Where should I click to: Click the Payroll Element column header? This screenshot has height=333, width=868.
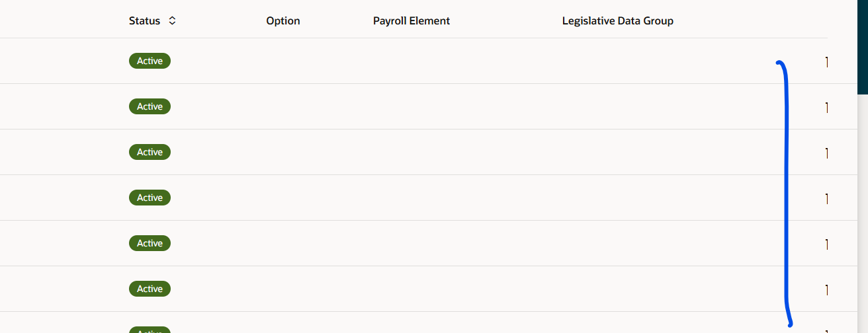412,20
